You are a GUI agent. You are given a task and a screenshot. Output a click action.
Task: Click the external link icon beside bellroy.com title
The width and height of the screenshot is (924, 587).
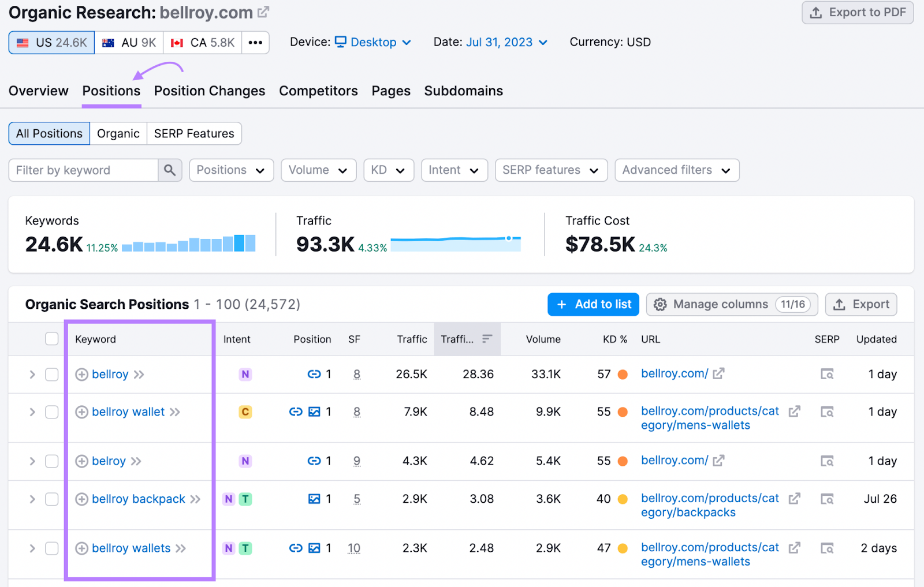click(x=263, y=11)
